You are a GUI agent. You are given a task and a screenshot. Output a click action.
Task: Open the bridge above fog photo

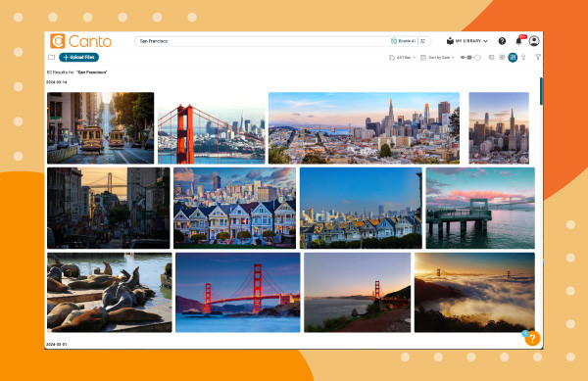click(474, 292)
